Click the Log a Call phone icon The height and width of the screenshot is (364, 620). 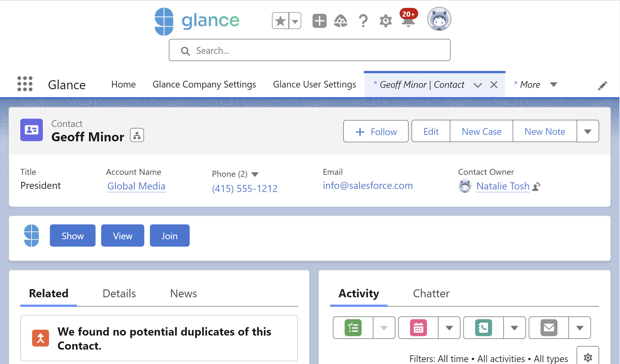(483, 328)
